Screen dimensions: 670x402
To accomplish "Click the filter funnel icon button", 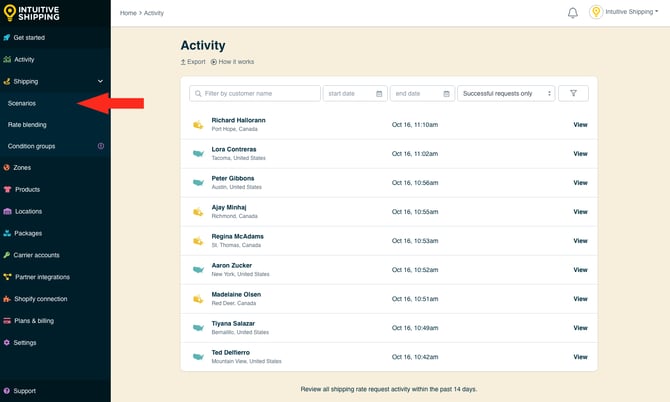I will point(573,93).
